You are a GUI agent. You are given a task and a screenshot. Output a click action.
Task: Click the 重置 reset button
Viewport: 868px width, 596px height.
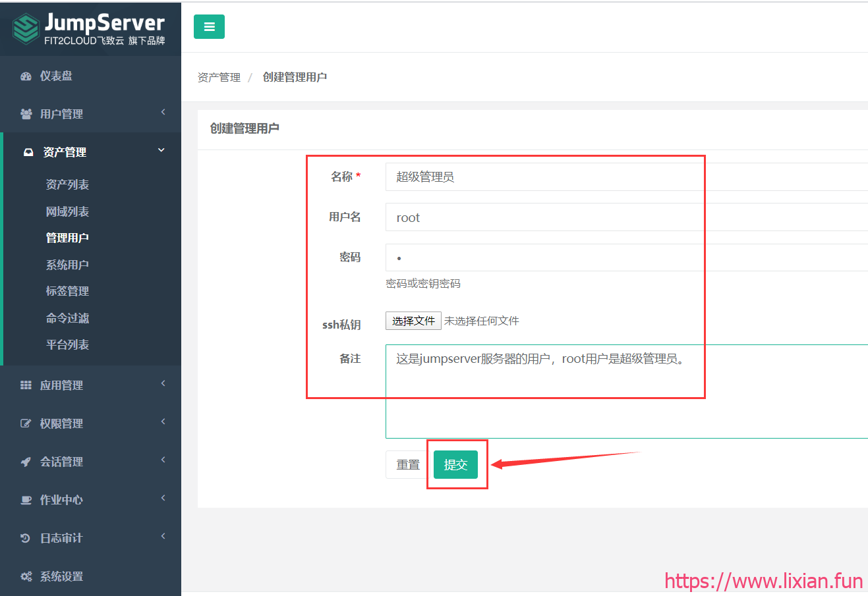coord(408,465)
